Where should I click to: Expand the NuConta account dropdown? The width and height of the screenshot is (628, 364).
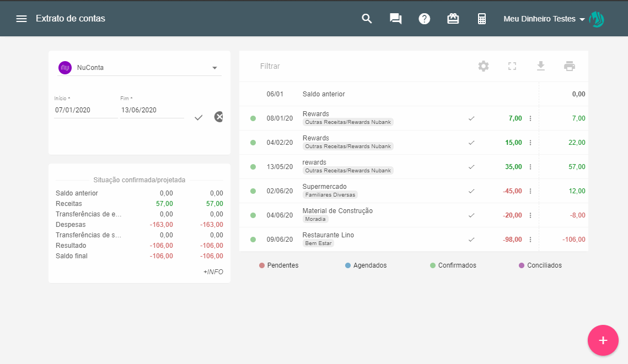[214, 68]
